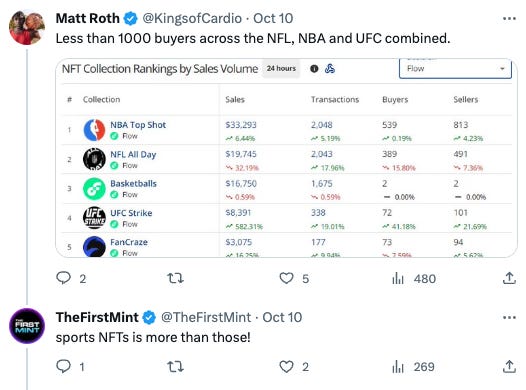The width and height of the screenshot is (526, 390).
Task: Open the NFT rankings image
Action: pyautogui.click(x=286, y=158)
